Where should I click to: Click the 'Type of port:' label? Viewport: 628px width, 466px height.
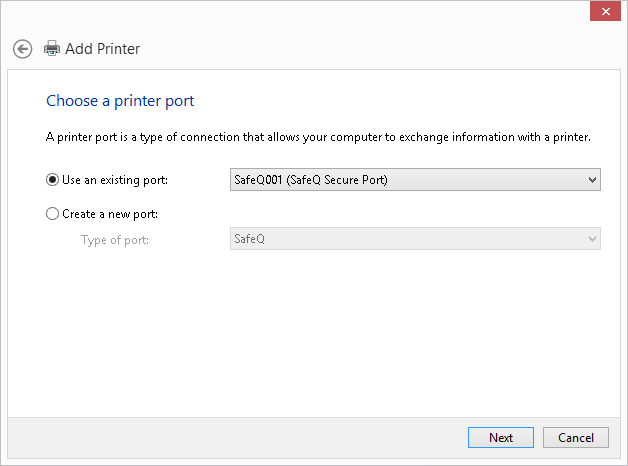click(115, 240)
